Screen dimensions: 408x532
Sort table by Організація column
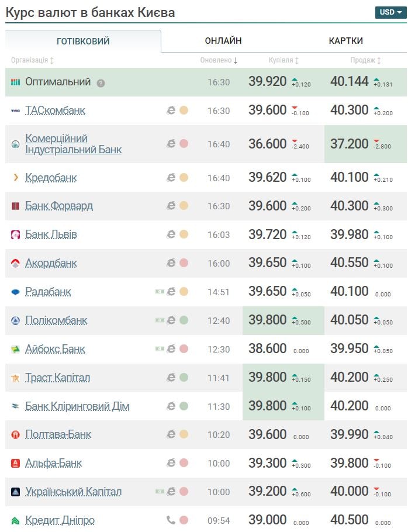click(x=32, y=60)
